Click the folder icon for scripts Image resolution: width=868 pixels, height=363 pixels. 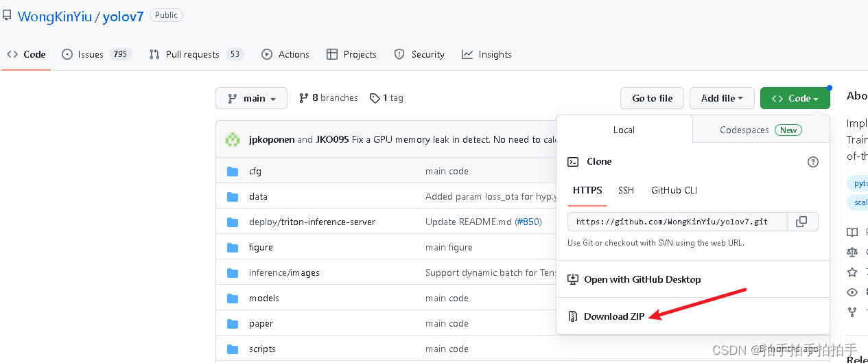point(233,349)
